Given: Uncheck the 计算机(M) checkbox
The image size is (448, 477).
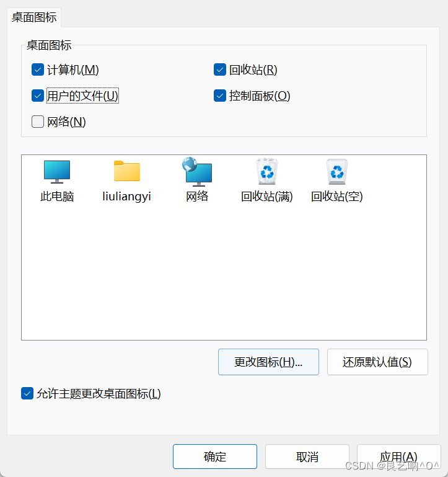Looking at the screenshot, I should pyautogui.click(x=38, y=69).
